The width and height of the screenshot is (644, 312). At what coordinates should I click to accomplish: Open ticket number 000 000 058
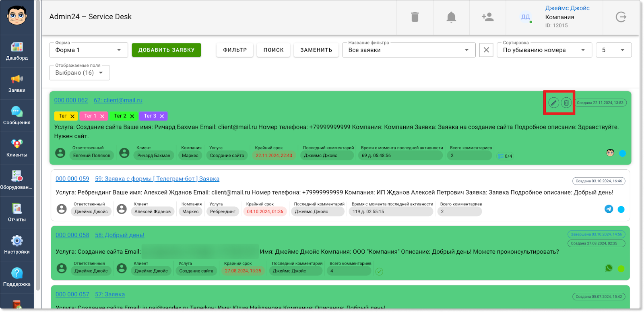point(72,235)
